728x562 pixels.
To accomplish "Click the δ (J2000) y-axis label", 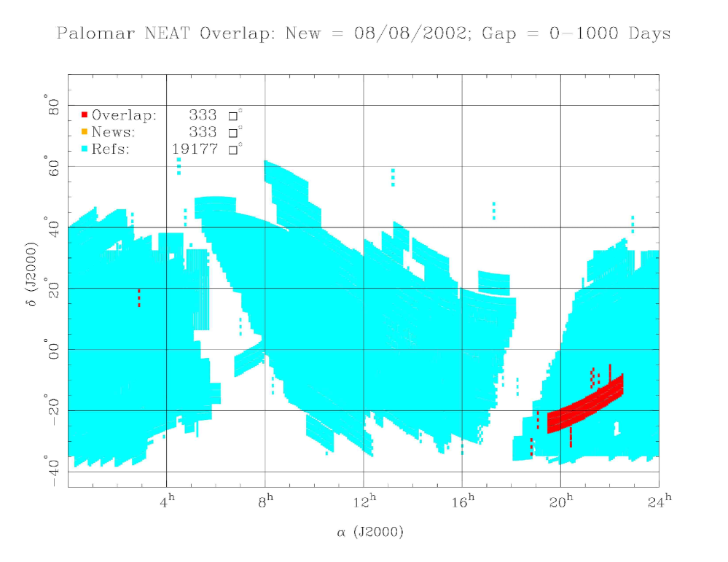I will [x=31, y=275].
